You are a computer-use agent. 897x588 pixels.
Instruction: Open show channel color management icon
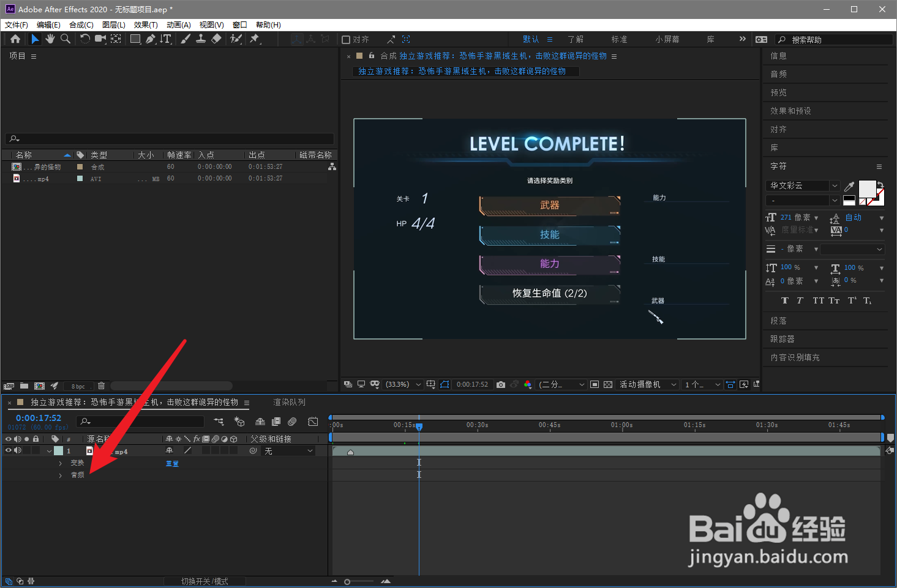(x=528, y=384)
